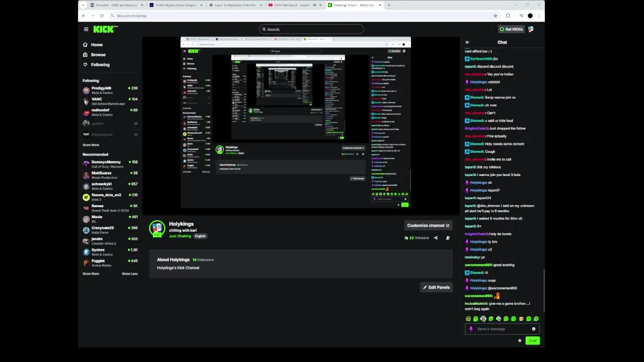Click the share stream icon
The height and width of the screenshot is (362, 644).
[x=436, y=238]
